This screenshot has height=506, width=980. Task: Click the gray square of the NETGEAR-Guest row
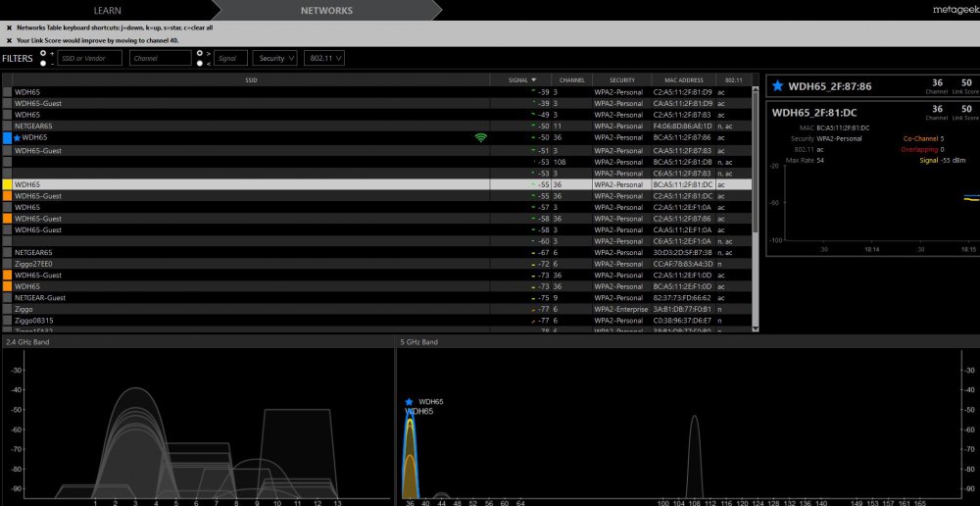(8, 298)
